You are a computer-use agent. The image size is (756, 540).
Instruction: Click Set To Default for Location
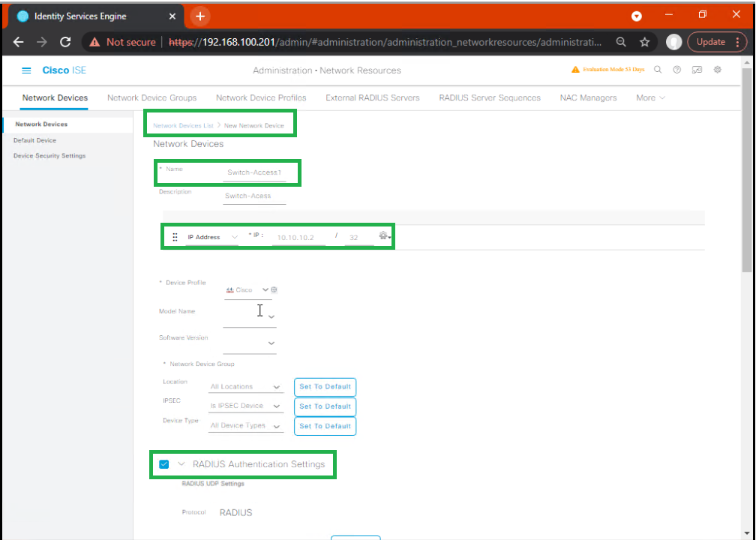click(x=325, y=387)
